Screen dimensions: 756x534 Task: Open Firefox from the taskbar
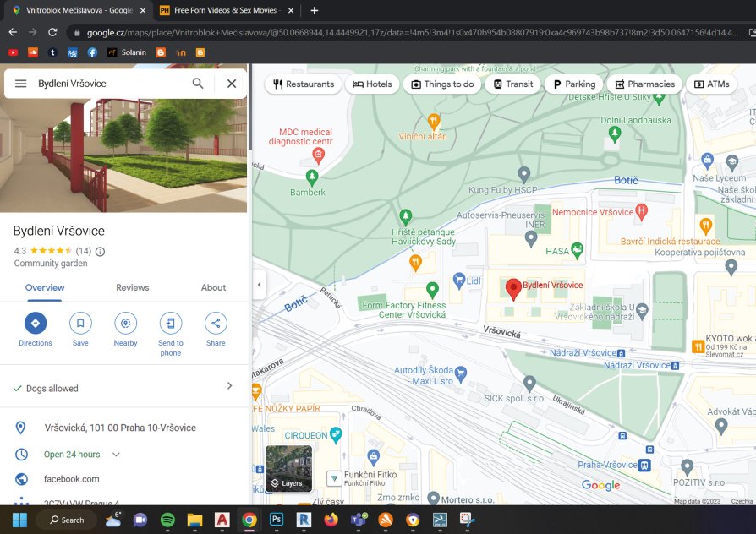click(331, 520)
